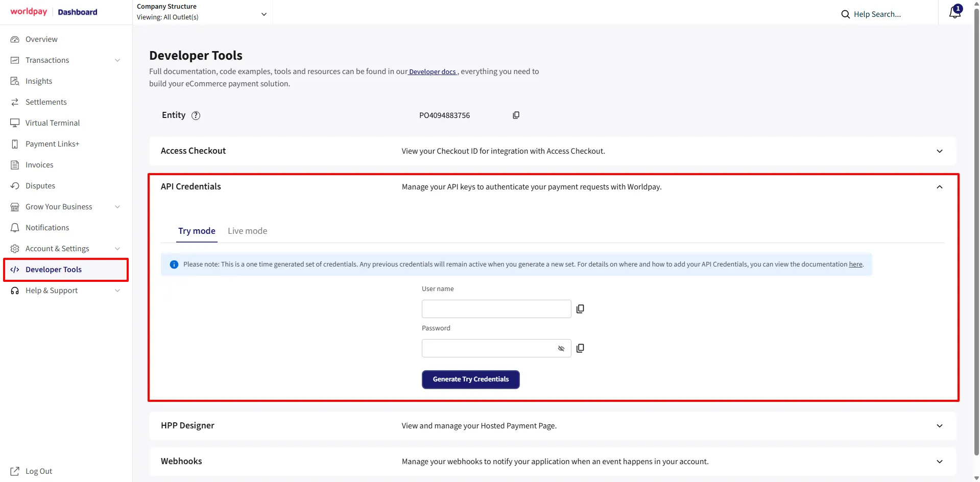The height and width of the screenshot is (482, 980).
Task: Open the documentation 'here' link
Action: coord(855,264)
